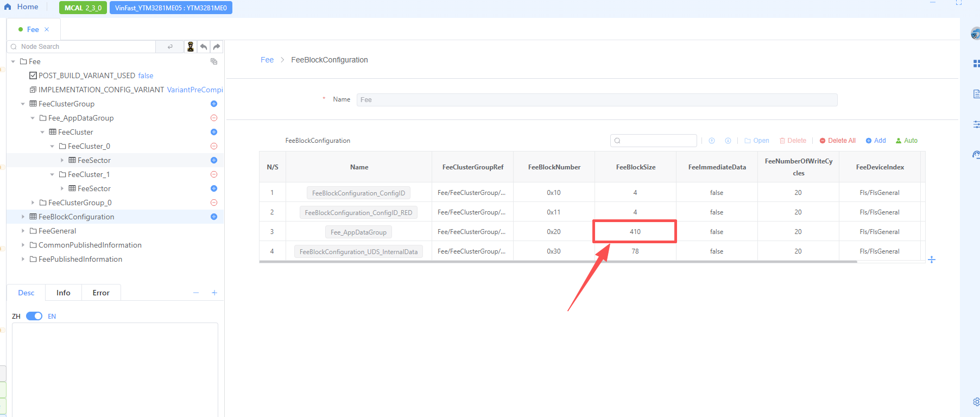
Task: Toggle the POST_BUILD_VARIANT_USED checkbox
Action: tap(33, 75)
